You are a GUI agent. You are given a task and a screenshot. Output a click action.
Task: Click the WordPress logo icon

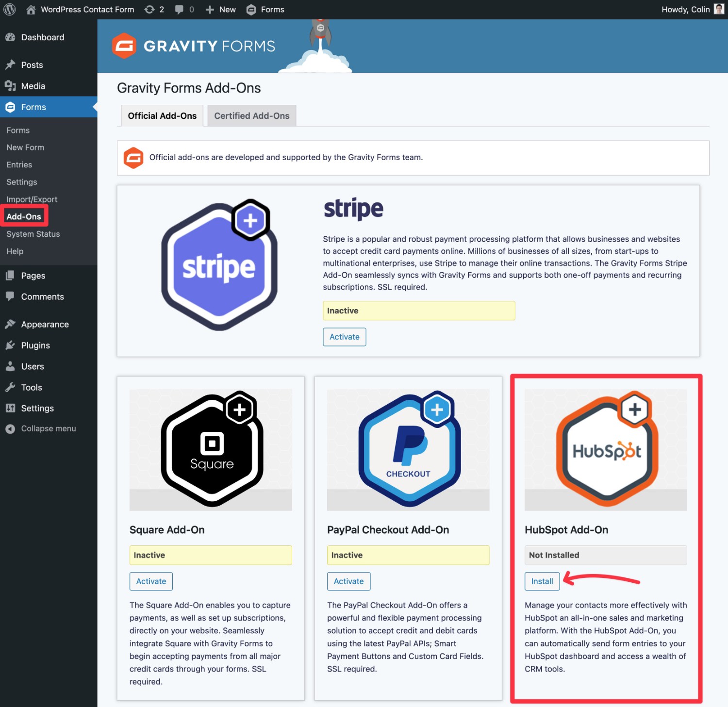[x=10, y=9]
